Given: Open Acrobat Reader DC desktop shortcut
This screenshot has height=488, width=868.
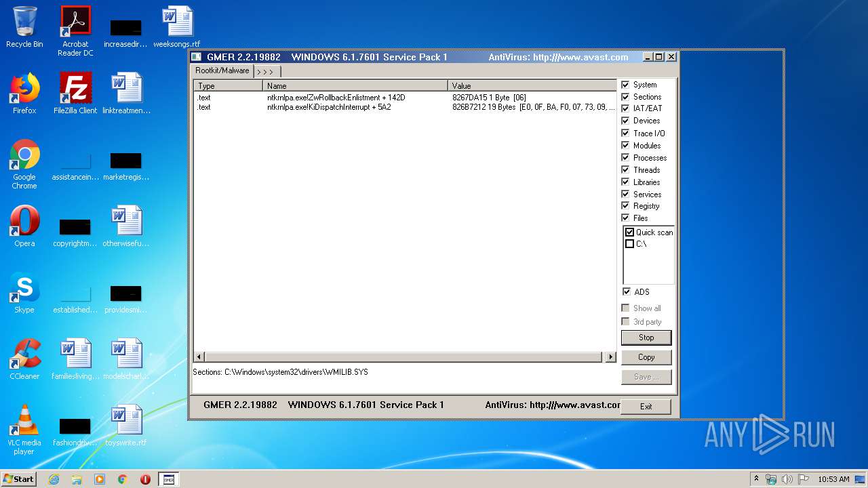Looking at the screenshot, I should 75,31.
